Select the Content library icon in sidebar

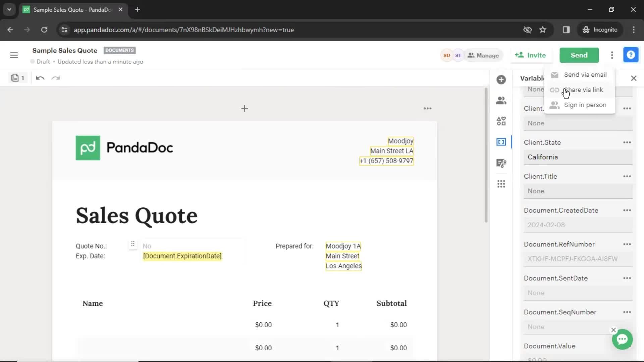click(501, 121)
